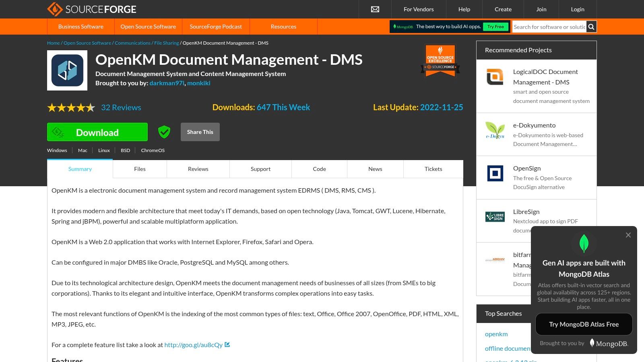Open the LogicalDOC project icon
This screenshot has width=644, height=362.
tap(495, 77)
